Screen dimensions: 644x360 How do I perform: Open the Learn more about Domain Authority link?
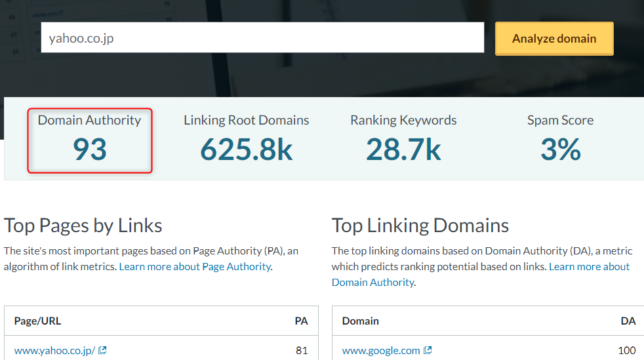(x=481, y=274)
